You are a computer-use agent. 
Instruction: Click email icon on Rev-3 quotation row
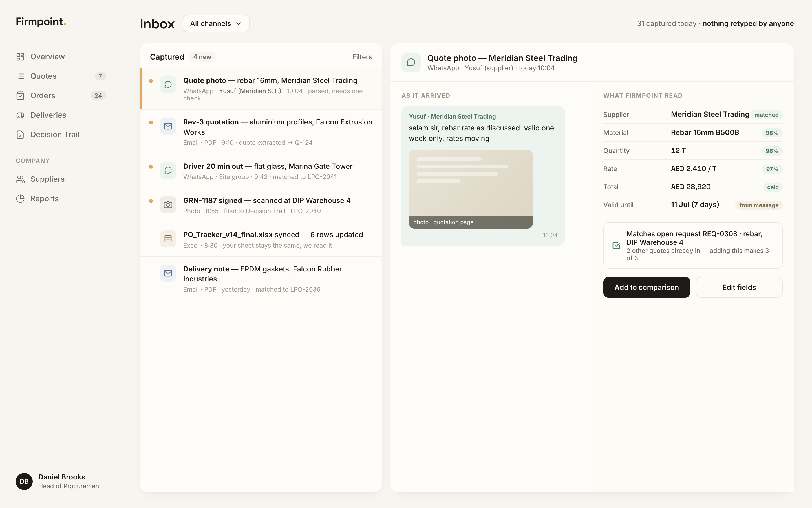click(x=168, y=126)
